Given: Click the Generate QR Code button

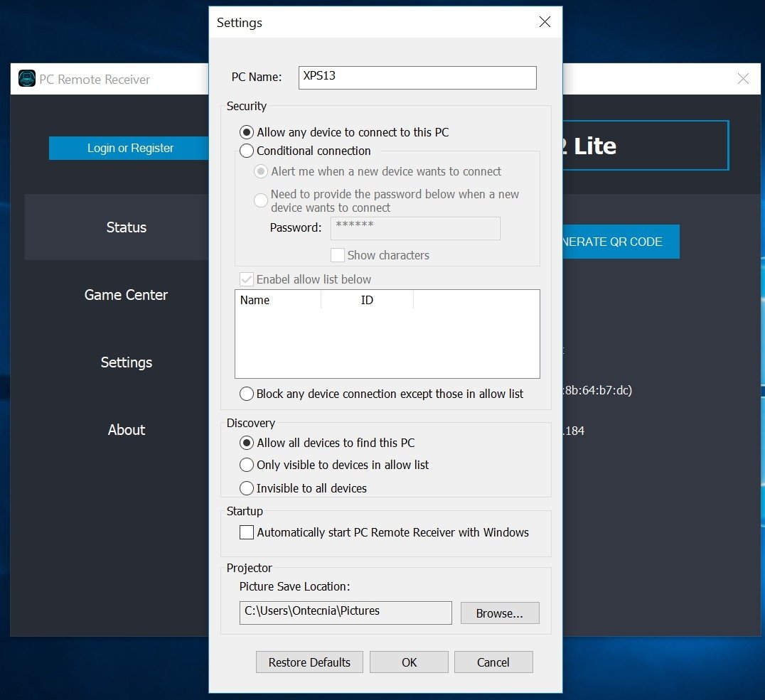Looking at the screenshot, I should [621, 242].
